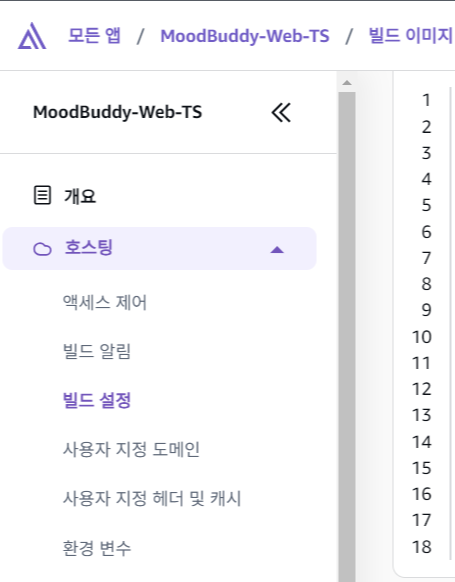455x582 pixels.
Task: Click the 호스팅 cloud icon
Action: click(x=42, y=249)
